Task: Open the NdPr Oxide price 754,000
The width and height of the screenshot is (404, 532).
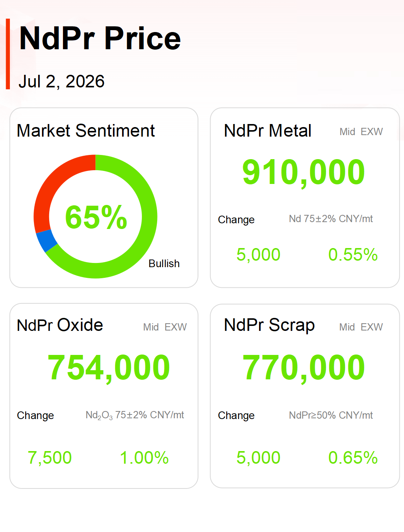Action: pos(109,368)
